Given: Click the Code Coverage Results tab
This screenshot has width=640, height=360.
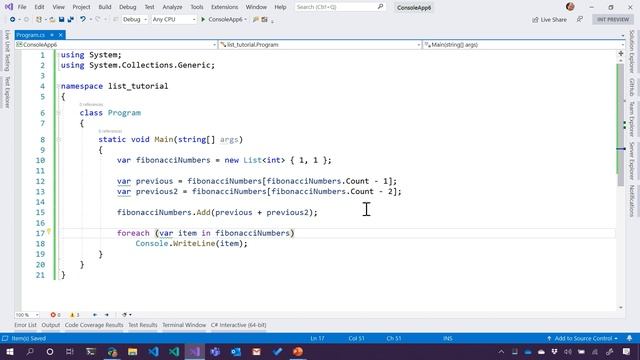Looking at the screenshot, I should [94, 325].
